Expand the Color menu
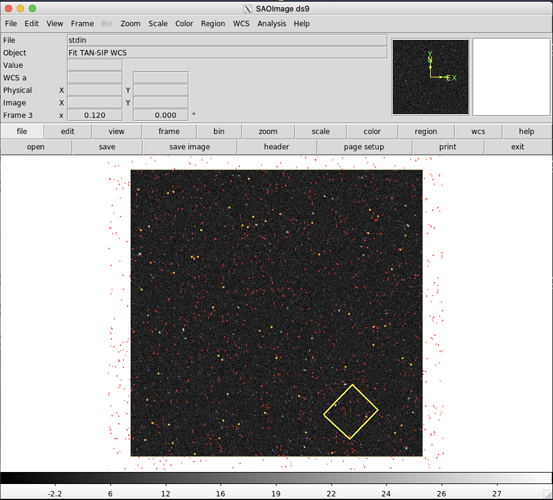The width and height of the screenshot is (553, 500). click(x=184, y=24)
